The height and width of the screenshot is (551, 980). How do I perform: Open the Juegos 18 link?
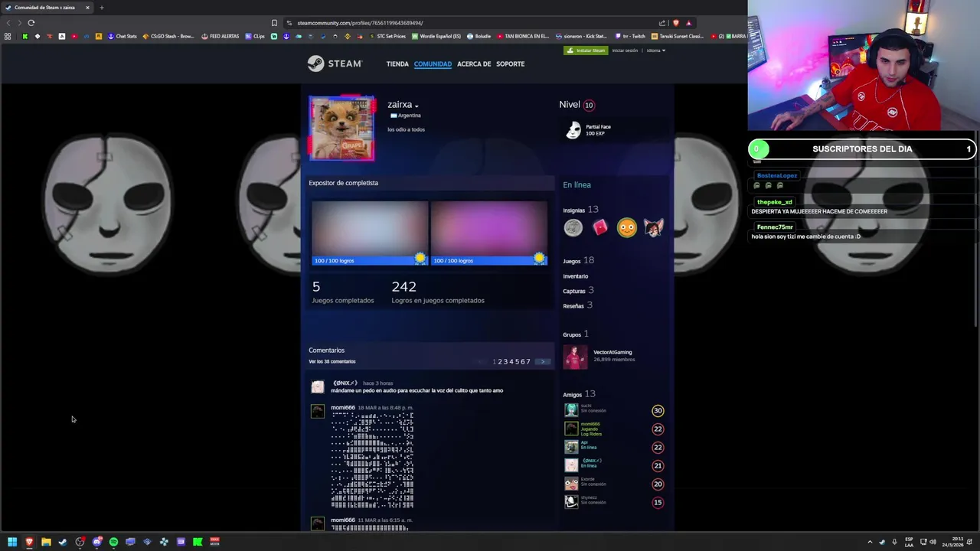tap(578, 261)
